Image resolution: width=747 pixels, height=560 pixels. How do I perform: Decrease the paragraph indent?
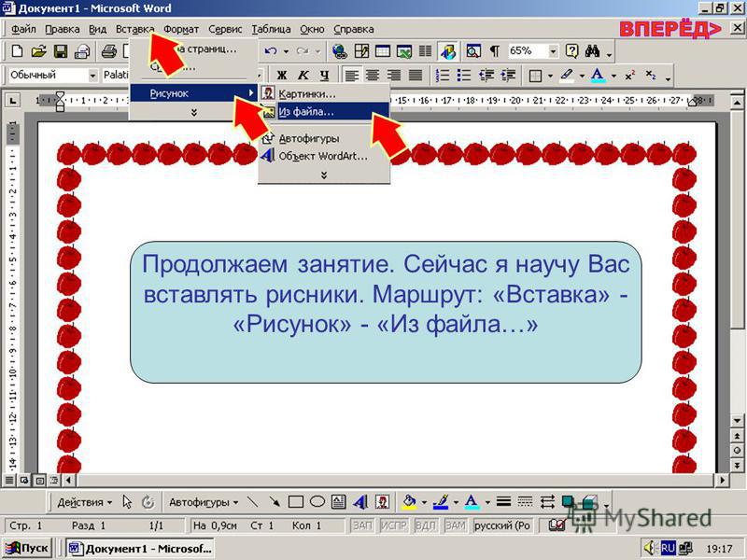(x=486, y=76)
